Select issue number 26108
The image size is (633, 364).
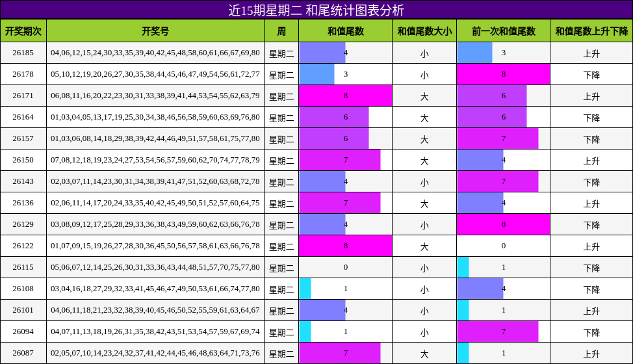23,289
